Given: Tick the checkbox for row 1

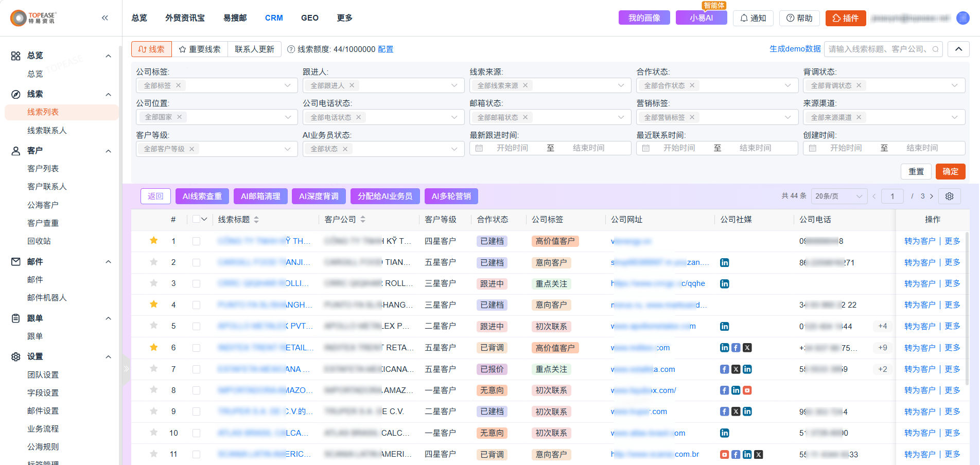Looking at the screenshot, I should (196, 241).
